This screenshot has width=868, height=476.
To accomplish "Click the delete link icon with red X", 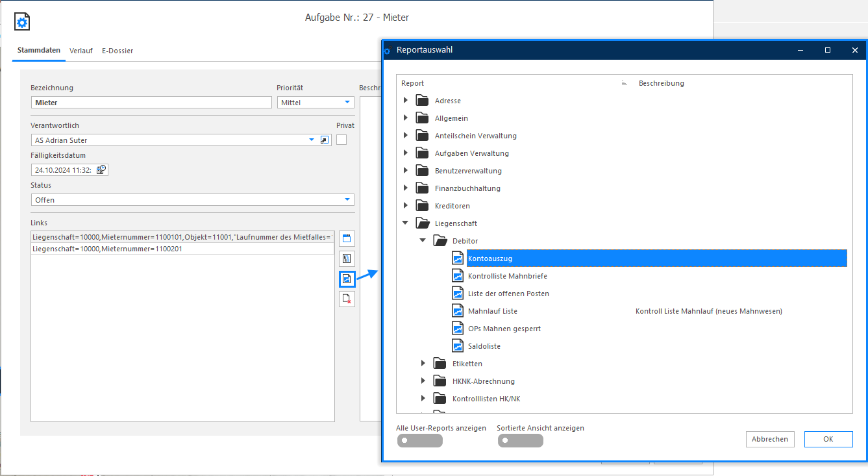I will point(347,299).
